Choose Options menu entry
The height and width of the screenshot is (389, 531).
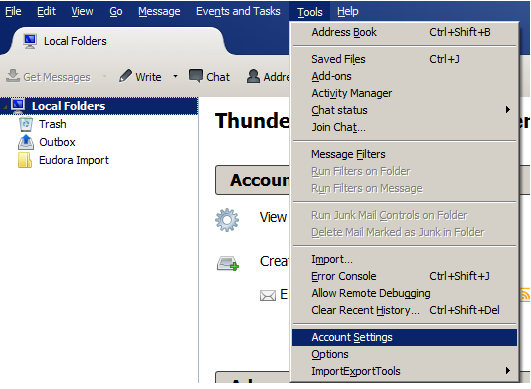(404, 354)
